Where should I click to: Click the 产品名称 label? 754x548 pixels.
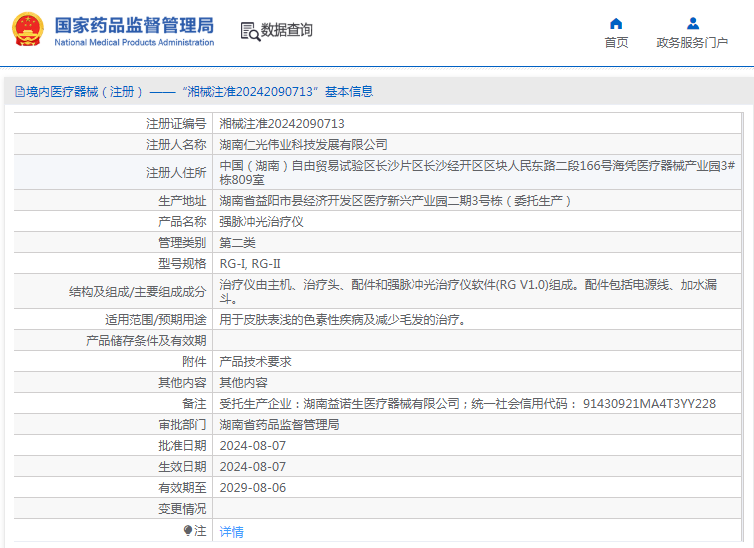(182, 222)
